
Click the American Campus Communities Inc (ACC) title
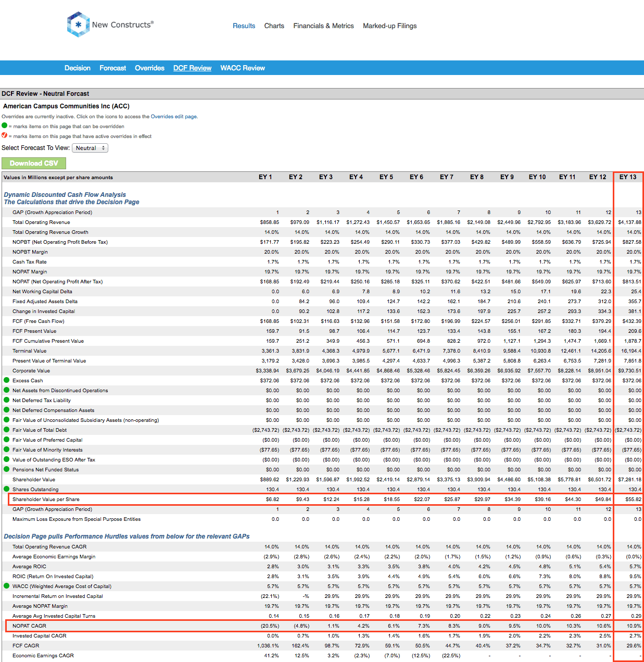coord(67,106)
